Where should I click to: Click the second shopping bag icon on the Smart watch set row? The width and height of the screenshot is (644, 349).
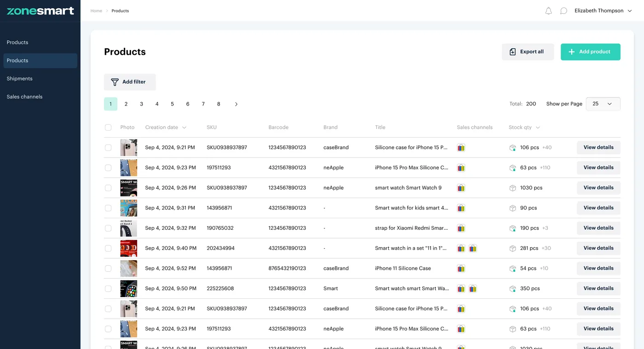point(473,248)
